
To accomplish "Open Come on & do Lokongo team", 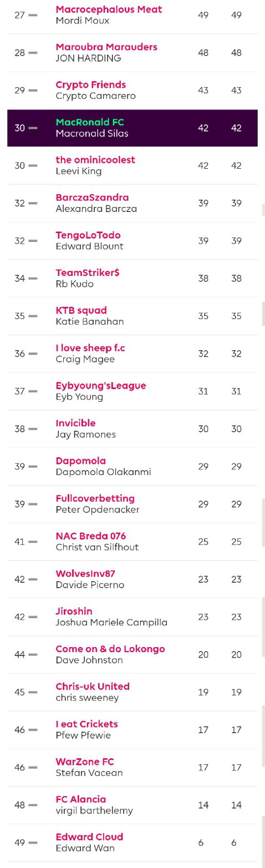I will click(x=110, y=649).
